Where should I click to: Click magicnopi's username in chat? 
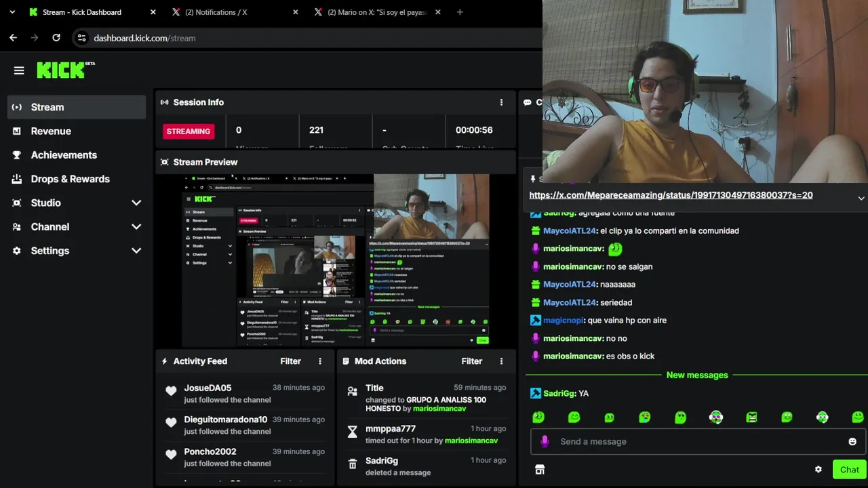pos(564,320)
